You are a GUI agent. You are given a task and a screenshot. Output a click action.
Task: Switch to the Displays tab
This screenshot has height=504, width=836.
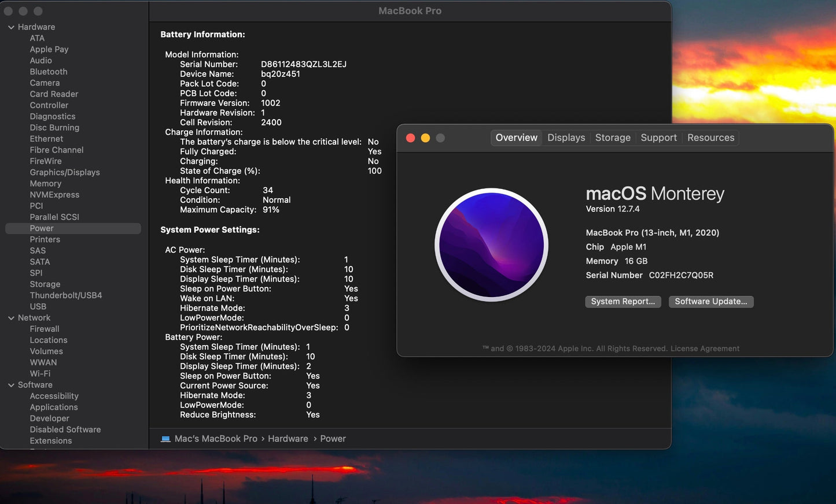pyautogui.click(x=565, y=138)
